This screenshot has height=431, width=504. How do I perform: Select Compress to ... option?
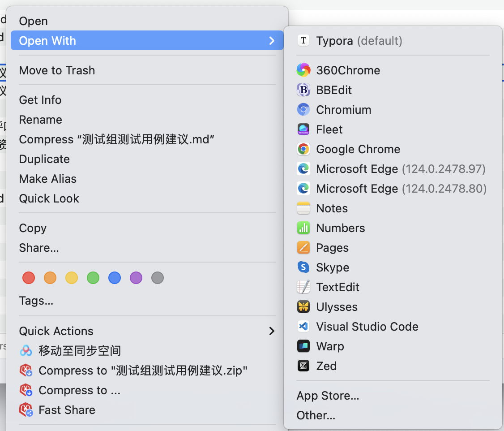(147, 390)
